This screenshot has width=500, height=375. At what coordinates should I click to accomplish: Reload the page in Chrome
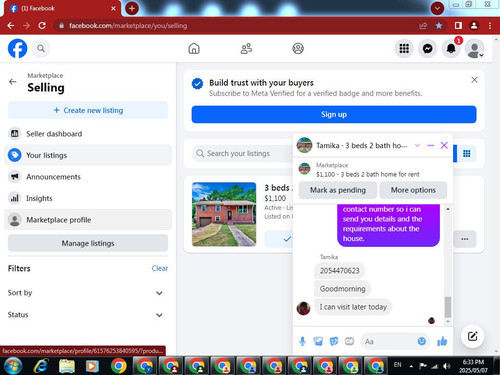42,26
